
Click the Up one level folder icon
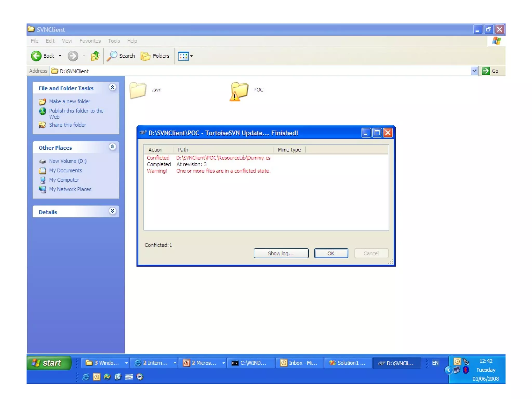95,56
